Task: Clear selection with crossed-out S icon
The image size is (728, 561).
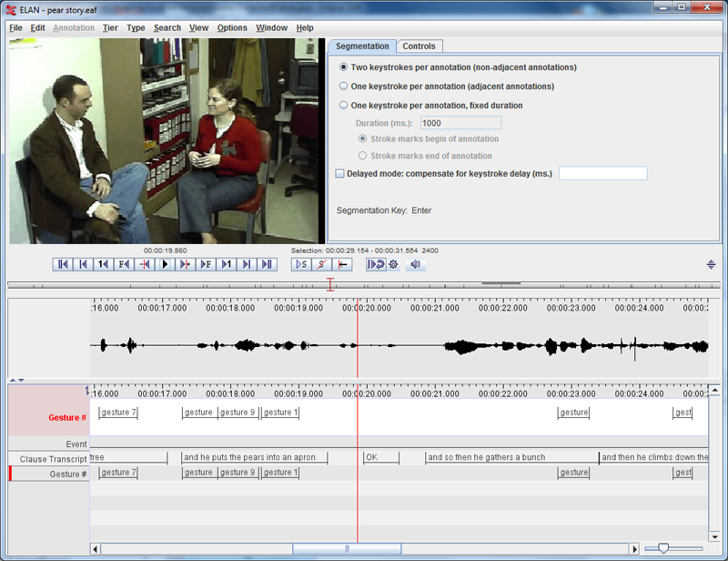Action: click(x=322, y=264)
